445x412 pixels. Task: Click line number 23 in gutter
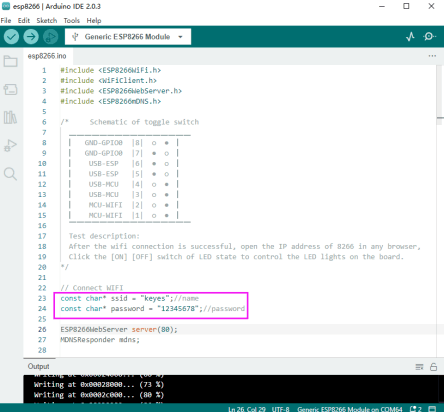[42, 298]
